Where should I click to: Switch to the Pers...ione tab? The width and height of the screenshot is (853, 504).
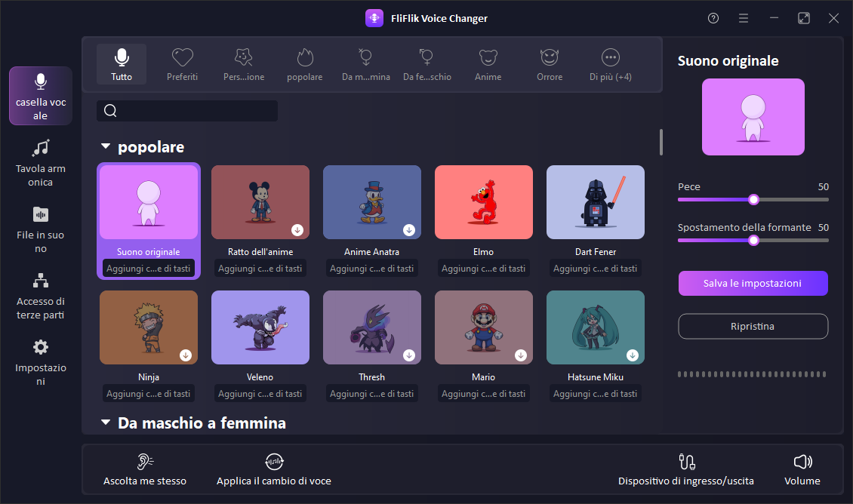(x=244, y=64)
